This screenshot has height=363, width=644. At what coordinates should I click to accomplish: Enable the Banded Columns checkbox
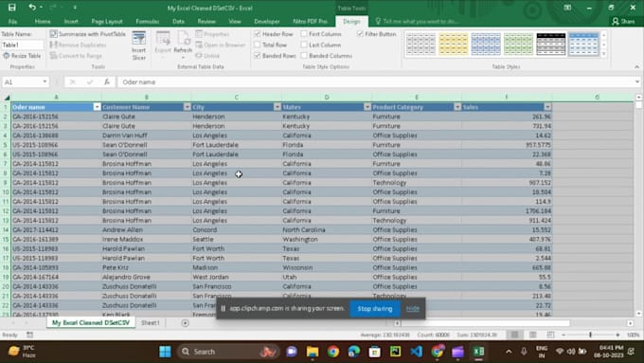304,56
